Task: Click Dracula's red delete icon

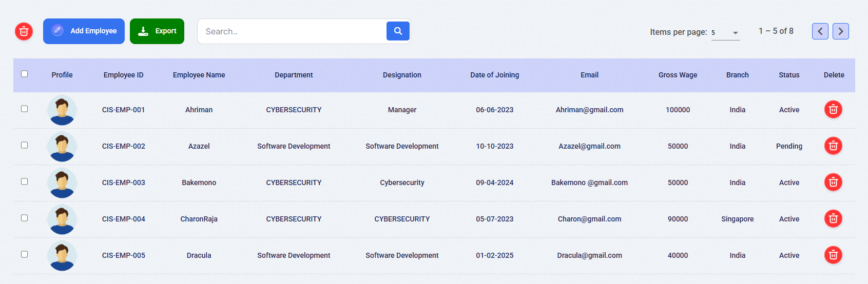Action: (833, 255)
